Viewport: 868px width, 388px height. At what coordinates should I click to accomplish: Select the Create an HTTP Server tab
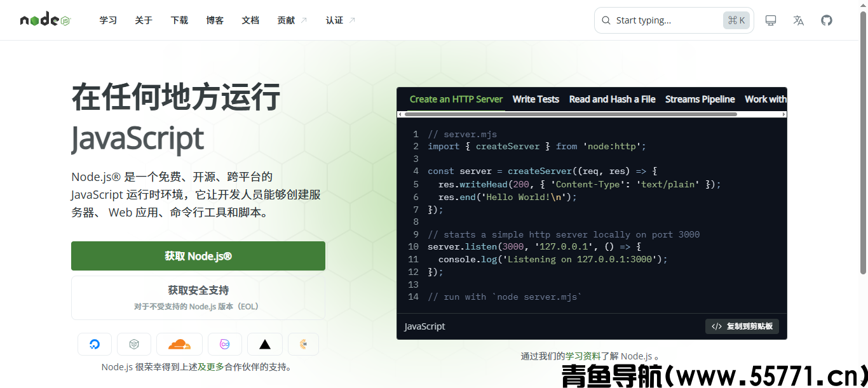[x=456, y=99]
